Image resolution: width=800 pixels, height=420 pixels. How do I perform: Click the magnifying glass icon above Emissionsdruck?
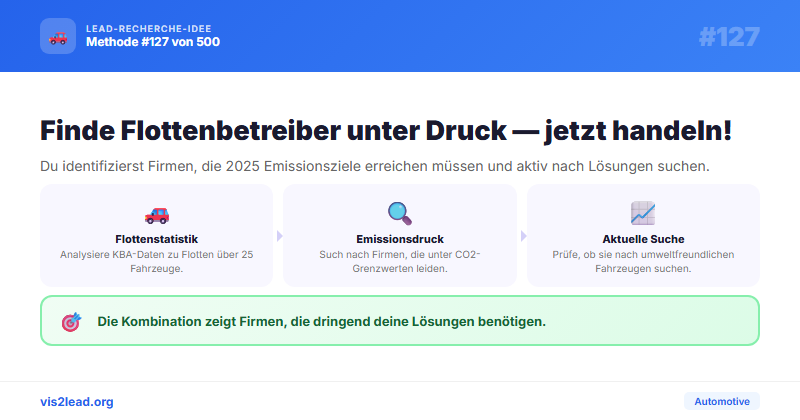tap(400, 214)
